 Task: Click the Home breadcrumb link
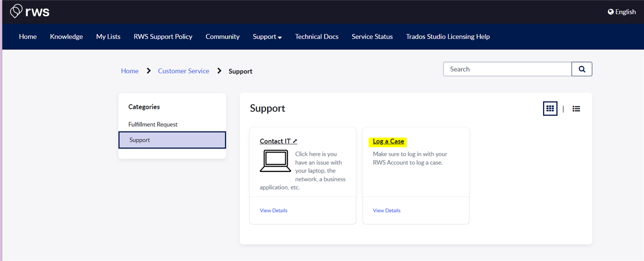click(130, 71)
